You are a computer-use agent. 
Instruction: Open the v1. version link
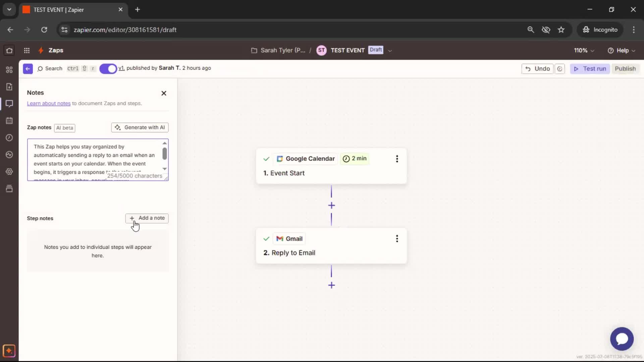click(121, 68)
